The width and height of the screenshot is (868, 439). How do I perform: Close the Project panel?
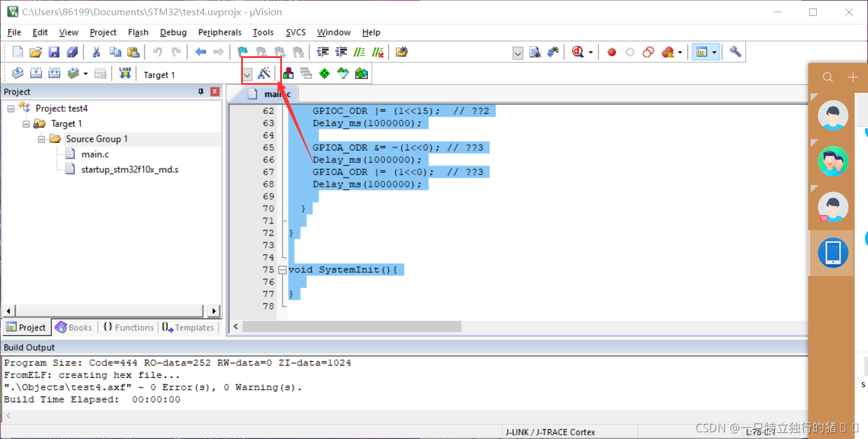215,92
